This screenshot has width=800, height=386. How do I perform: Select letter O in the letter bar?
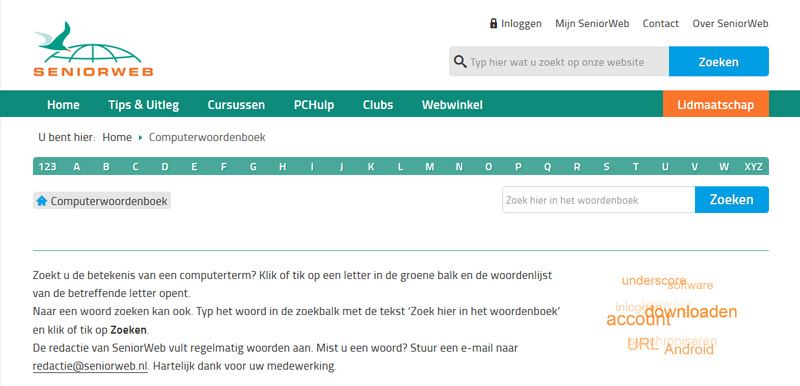click(x=489, y=167)
